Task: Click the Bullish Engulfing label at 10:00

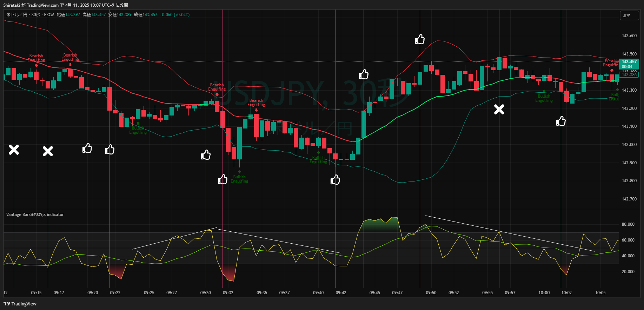Action: (x=544, y=98)
